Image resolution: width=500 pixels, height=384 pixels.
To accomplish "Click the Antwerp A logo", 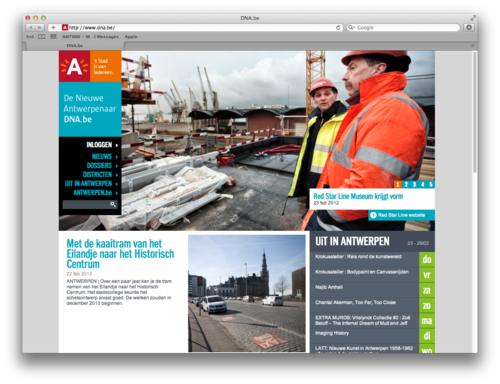I will point(74,66).
